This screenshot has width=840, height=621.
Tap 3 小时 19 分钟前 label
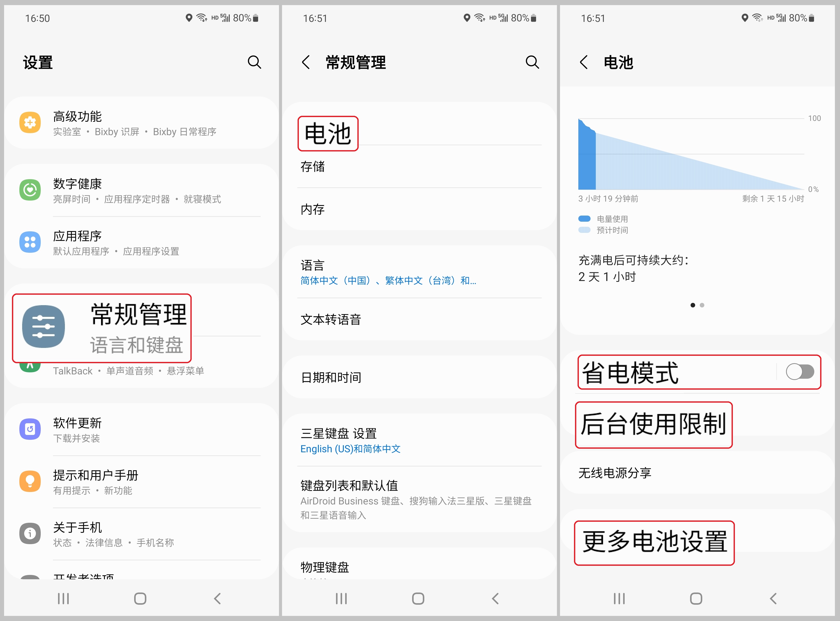pyautogui.click(x=608, y=199)
